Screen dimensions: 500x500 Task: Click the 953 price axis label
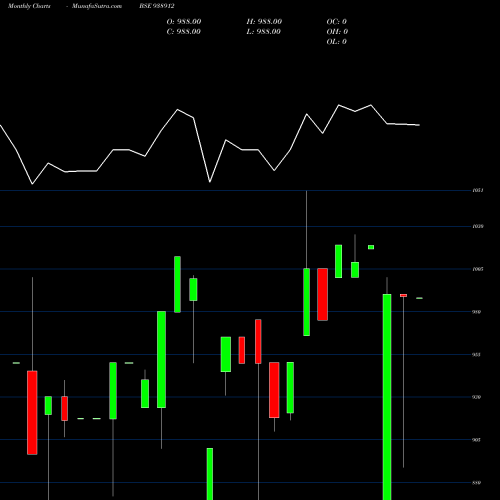click(x=477, y=355)
